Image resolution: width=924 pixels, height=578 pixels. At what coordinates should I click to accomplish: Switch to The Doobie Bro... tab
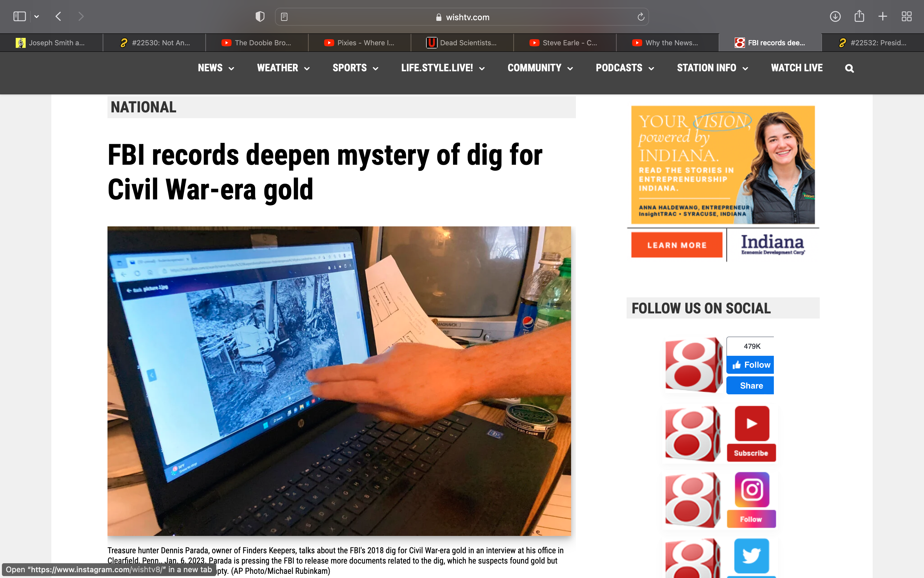coord(257,43)
